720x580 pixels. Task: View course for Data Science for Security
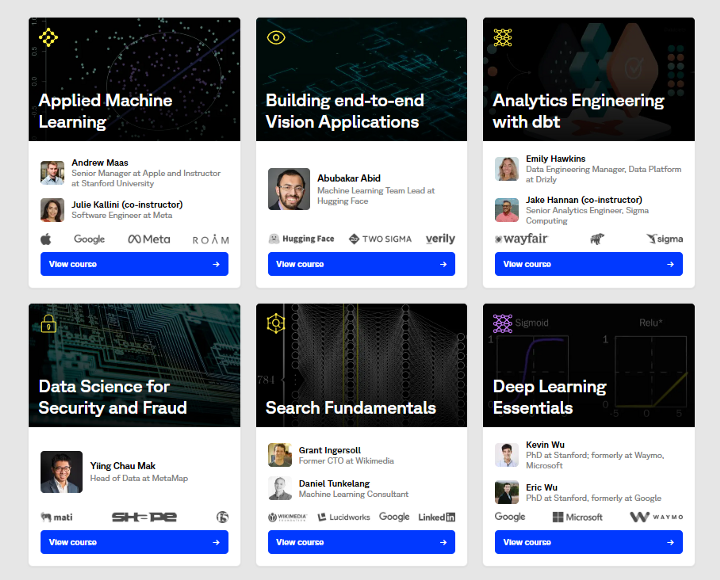coord(134,542)
